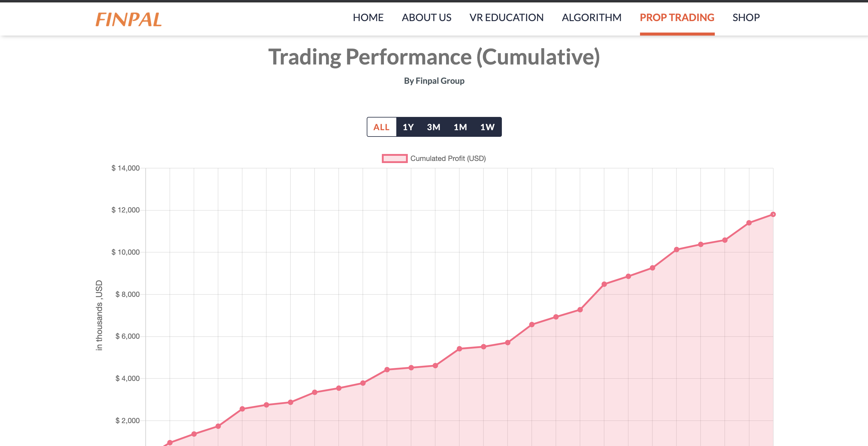Click the FINPAL logo
Screen dimensions: 868x446
coord(129,19)
